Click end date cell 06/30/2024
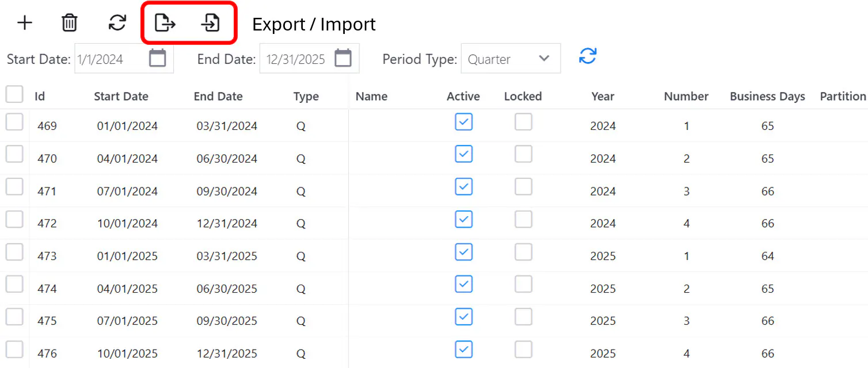 click(x=227, y=159)
